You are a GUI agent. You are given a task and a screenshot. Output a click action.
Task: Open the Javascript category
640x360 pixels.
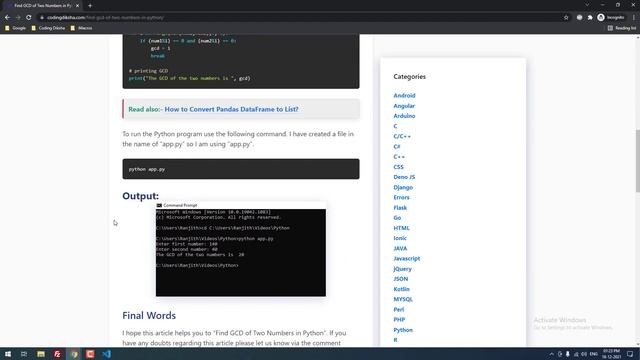point(407,258)
